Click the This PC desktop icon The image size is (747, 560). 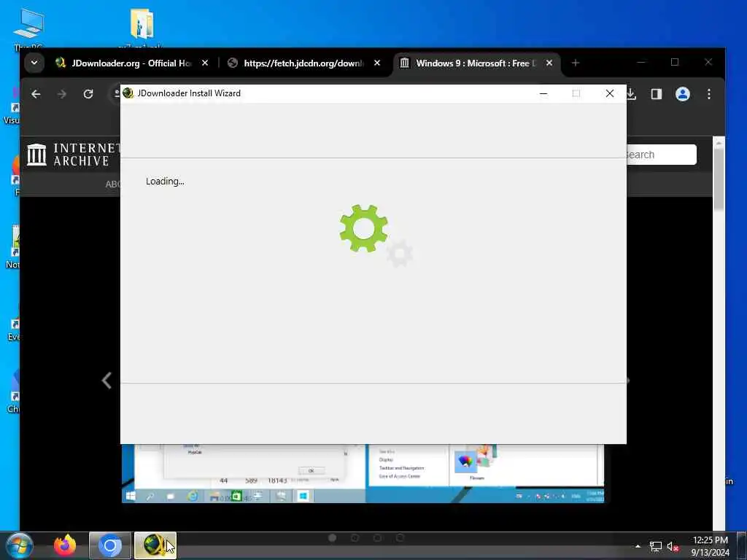pyautogui.click(x=28, y=28)
